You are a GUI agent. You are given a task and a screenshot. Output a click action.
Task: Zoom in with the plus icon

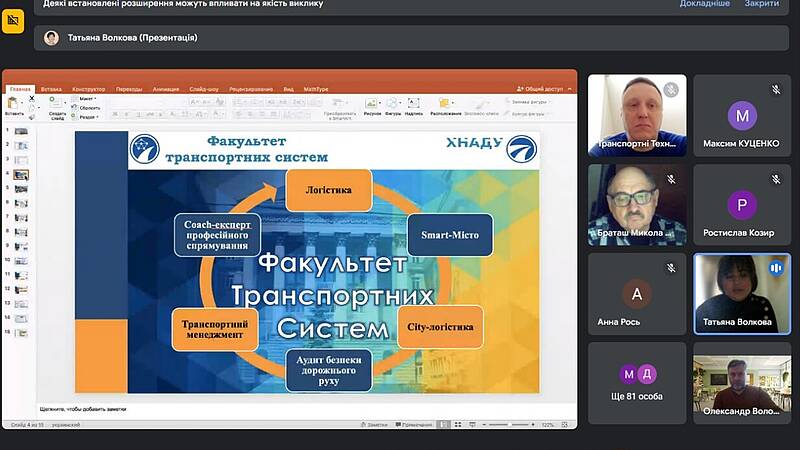click(x=533, y=424)
